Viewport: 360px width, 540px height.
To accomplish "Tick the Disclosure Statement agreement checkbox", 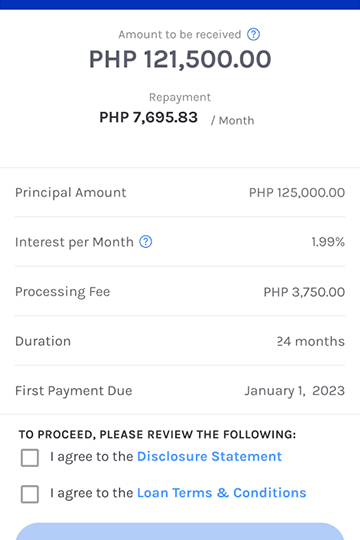I will 30,458.
